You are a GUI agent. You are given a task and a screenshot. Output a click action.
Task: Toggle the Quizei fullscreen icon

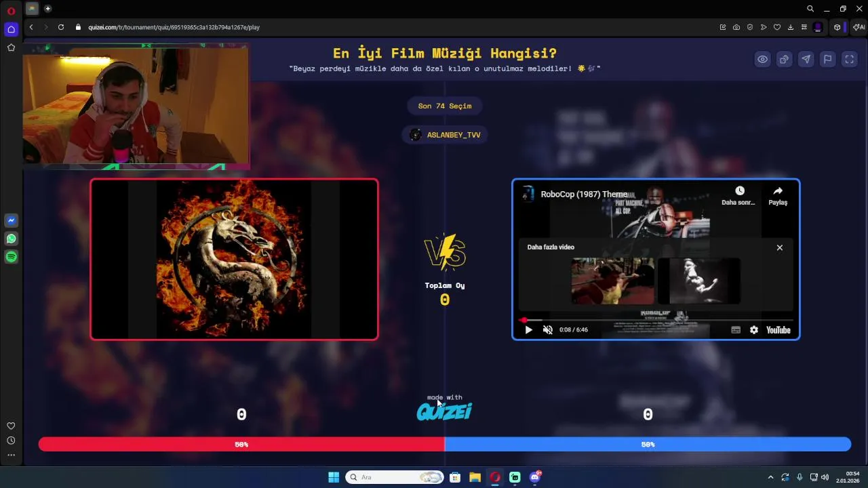[x=849, y=59]
